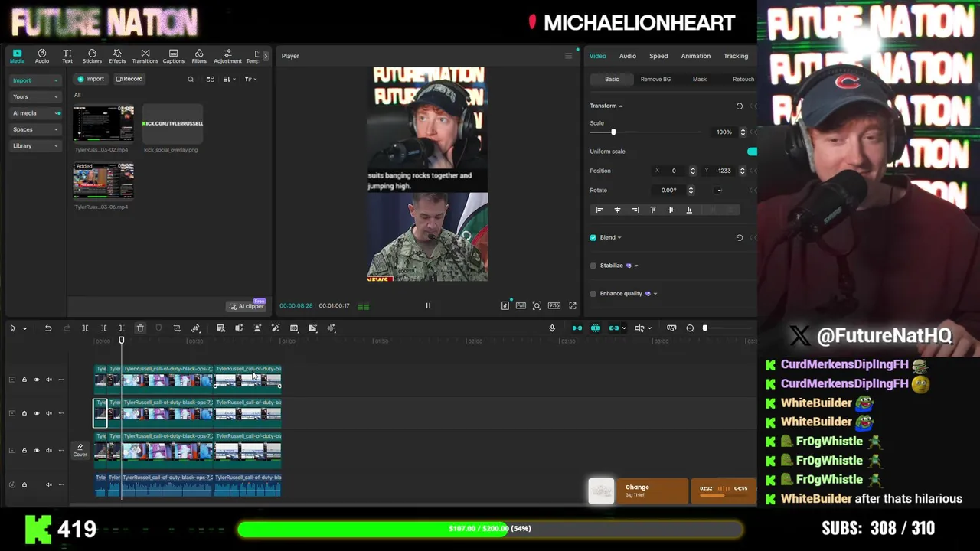Expand the Library sidebar section
The height and width of the screenshot is (551, 980).
coord(35,145)
